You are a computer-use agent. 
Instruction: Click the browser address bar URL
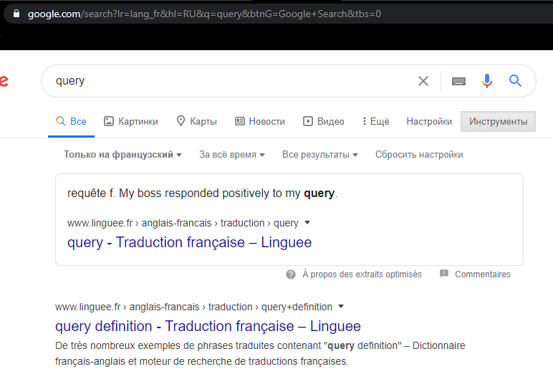pyautogui.click(x=204, y=14)
